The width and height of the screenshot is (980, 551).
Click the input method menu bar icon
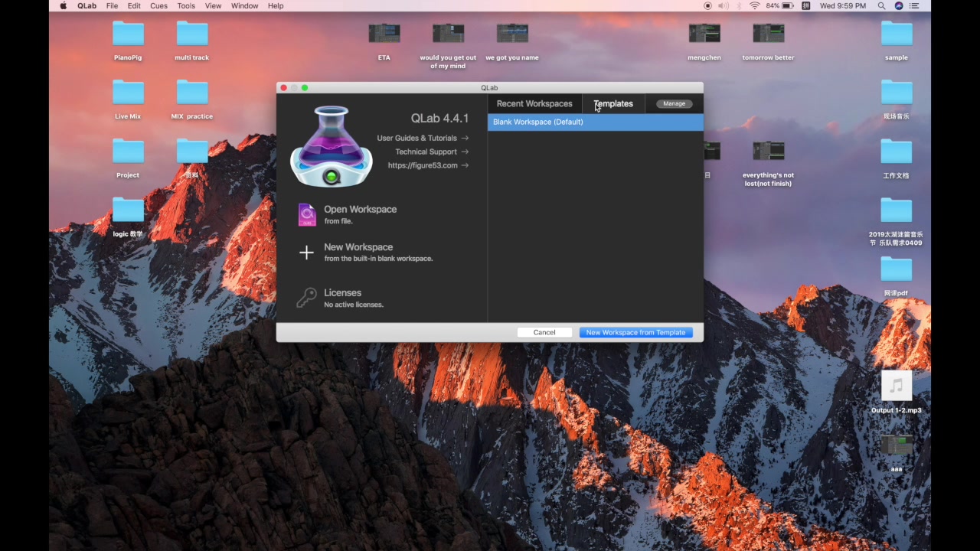point(806,6)
